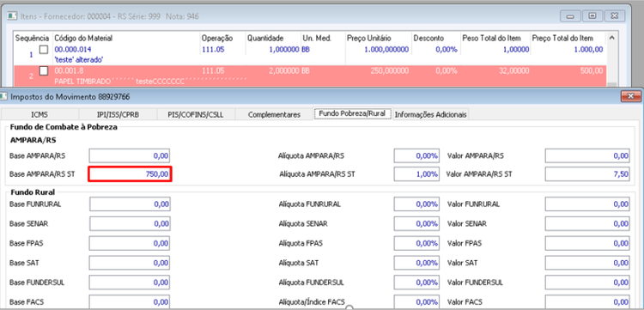Check the box for item 00.000.014
This screenshot has width=644, height=310.
pyautogui.click(x=44, y=50)
